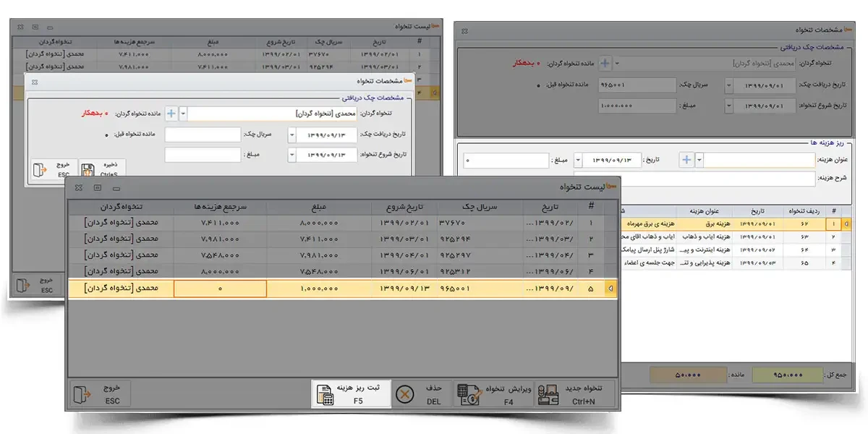Open the تاریخ دریافت چک dropdown showing 1399/09/13
This screenshot has height=434, width=868.
(x=292, y=135)
